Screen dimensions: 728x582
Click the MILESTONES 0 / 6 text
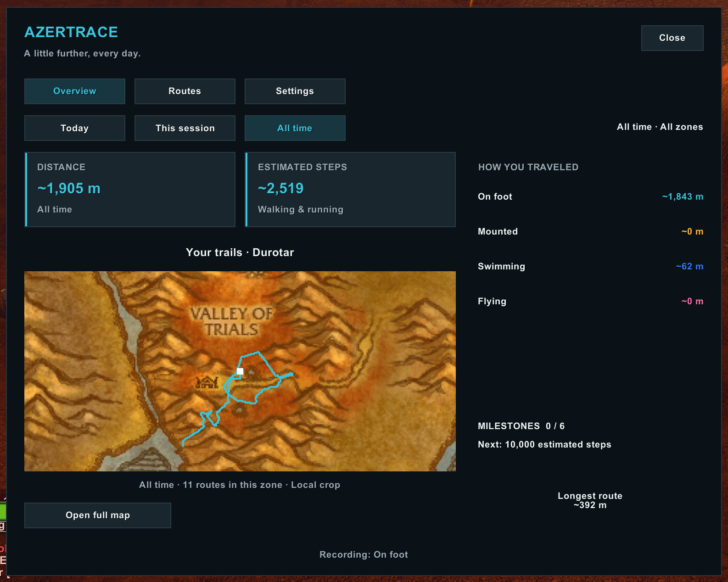click(x=521, y=426)
